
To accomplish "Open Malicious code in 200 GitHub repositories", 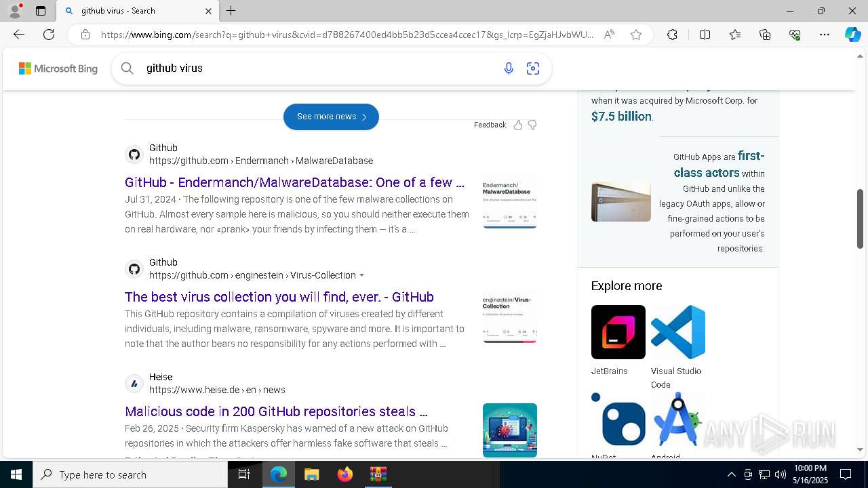I will point(276,411).
